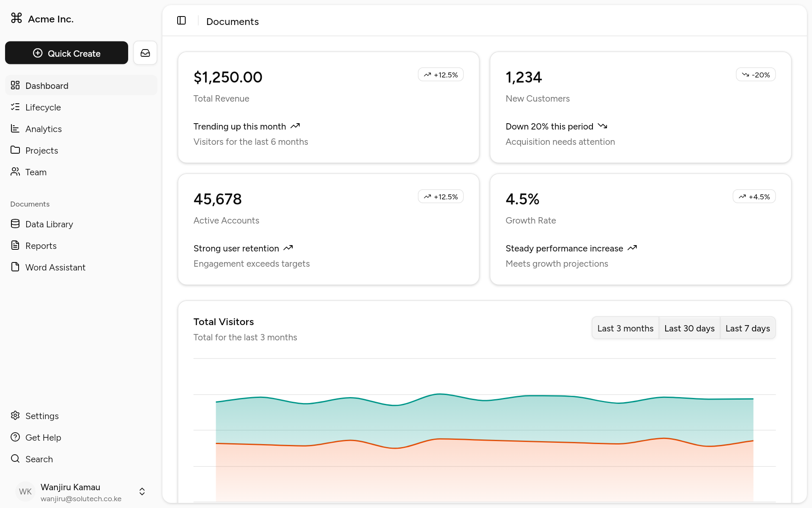The image size is (812, 508).
Task: Click the Reports document icon
Action: 15,245
